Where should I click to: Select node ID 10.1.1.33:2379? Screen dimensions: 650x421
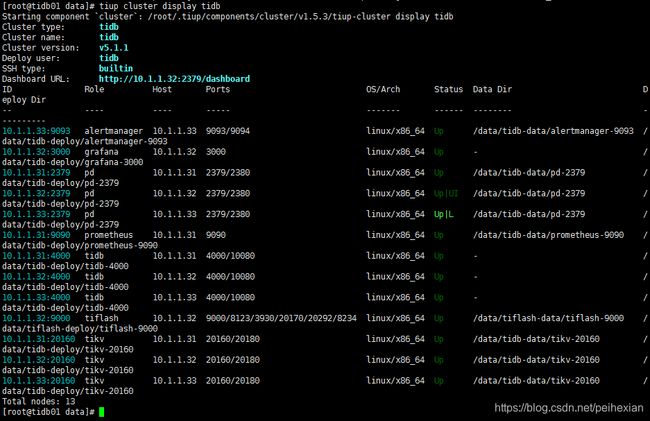click(x=36, y=214)
